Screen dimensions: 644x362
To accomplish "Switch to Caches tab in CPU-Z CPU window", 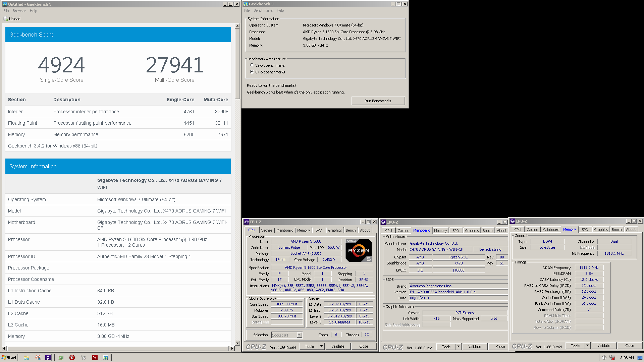I will pos(267,230).
